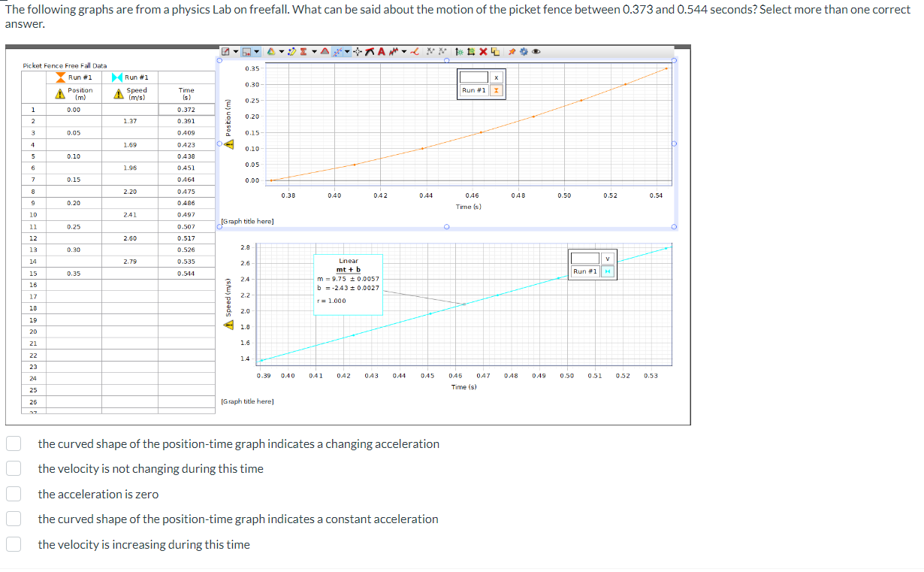Click the orange hourglass Run #1 symbol in position legend
The image size is (924, 572).
pyautogui.click(x=497, y=90)
